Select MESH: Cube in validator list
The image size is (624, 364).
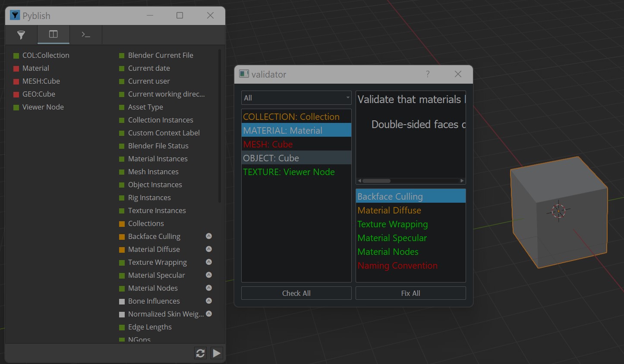[x=268, y=144]
